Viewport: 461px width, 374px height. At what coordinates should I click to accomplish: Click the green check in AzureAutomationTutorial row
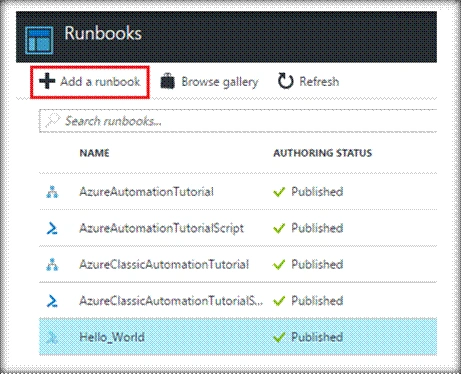click(279, 192)
